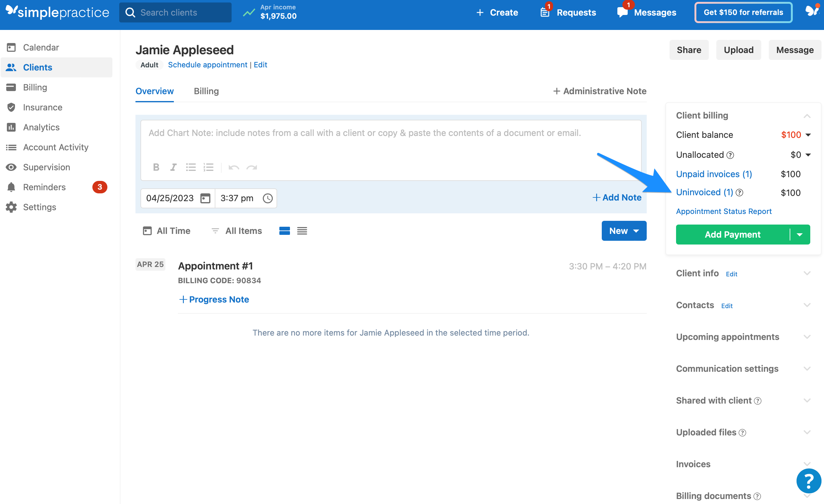This screenshot has width=824, height=504.
Task: Expand the Upcoming appointments section
Action: [807, 337]
